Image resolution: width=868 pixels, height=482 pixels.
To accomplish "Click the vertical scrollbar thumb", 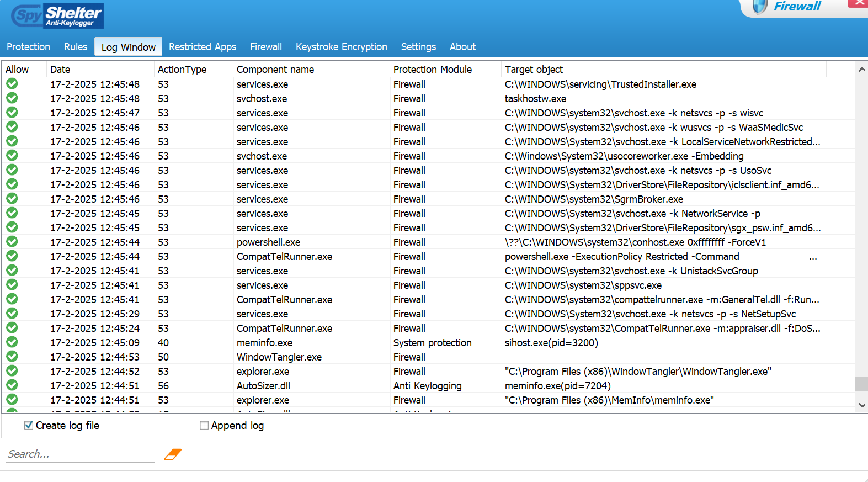I will [861, 384].
